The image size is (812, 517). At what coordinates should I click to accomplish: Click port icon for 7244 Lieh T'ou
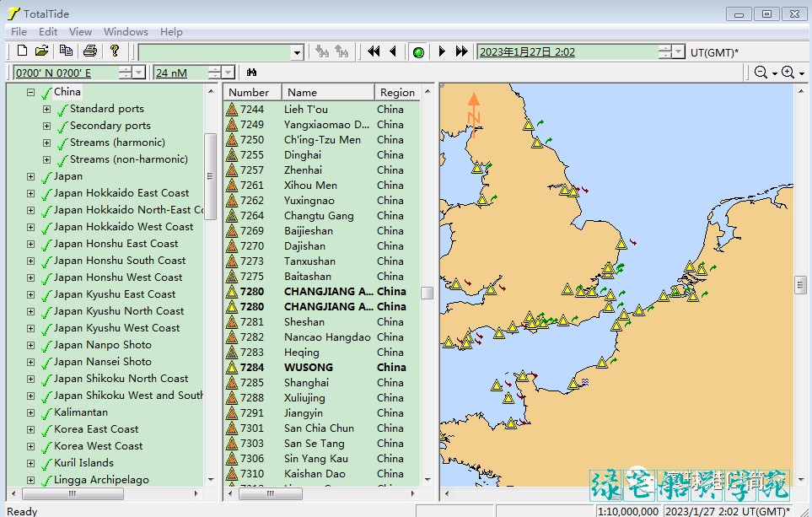[x=232, y=110]
